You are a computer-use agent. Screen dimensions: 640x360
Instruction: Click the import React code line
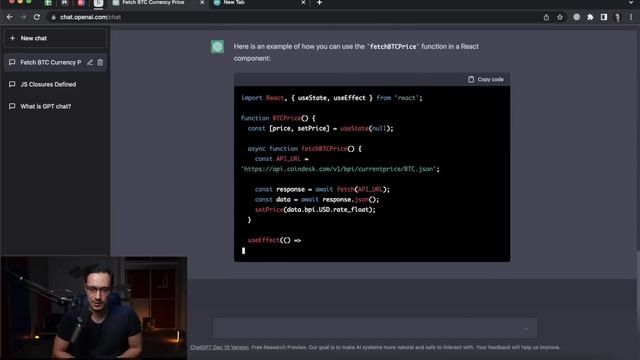[332, 98]
